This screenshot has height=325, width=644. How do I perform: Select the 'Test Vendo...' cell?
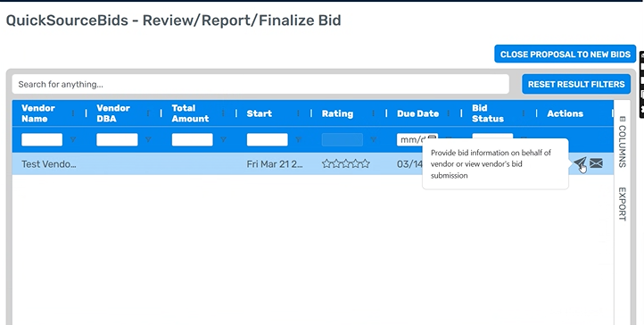[49, 164]
